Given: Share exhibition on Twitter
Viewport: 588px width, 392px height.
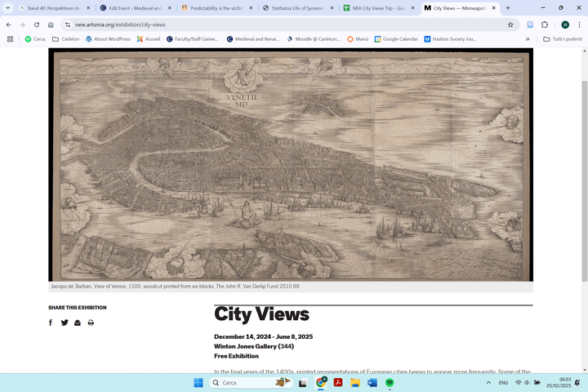Looking at the screenshot, I should (65, 323).
